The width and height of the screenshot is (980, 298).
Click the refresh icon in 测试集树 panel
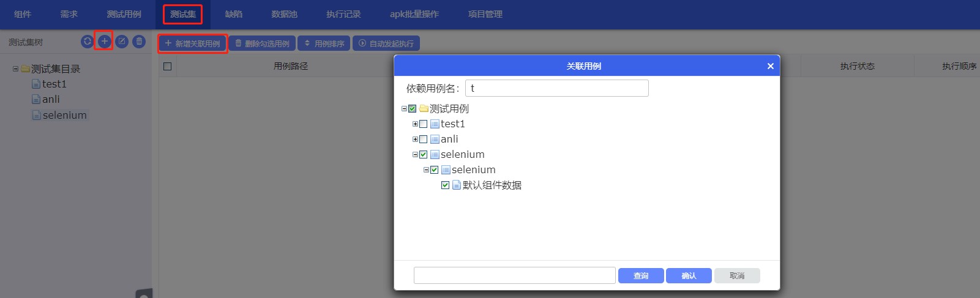point(87,42)
